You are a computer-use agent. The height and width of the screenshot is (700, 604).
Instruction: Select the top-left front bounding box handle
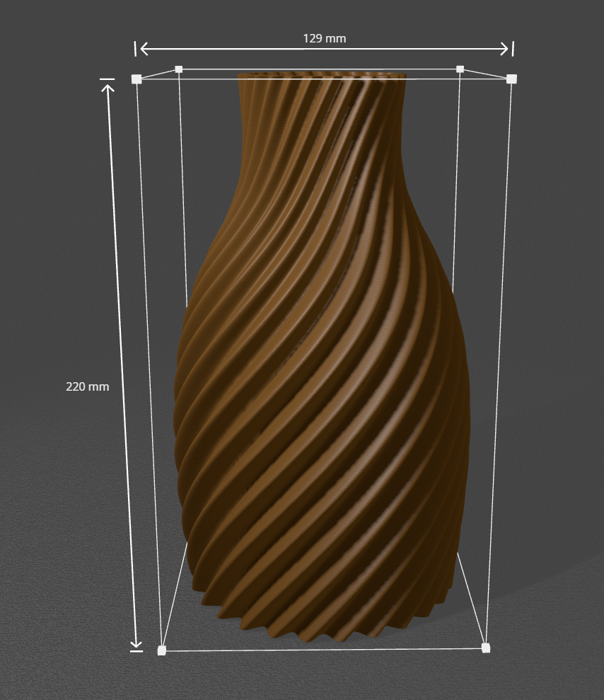tap(137, 79)
